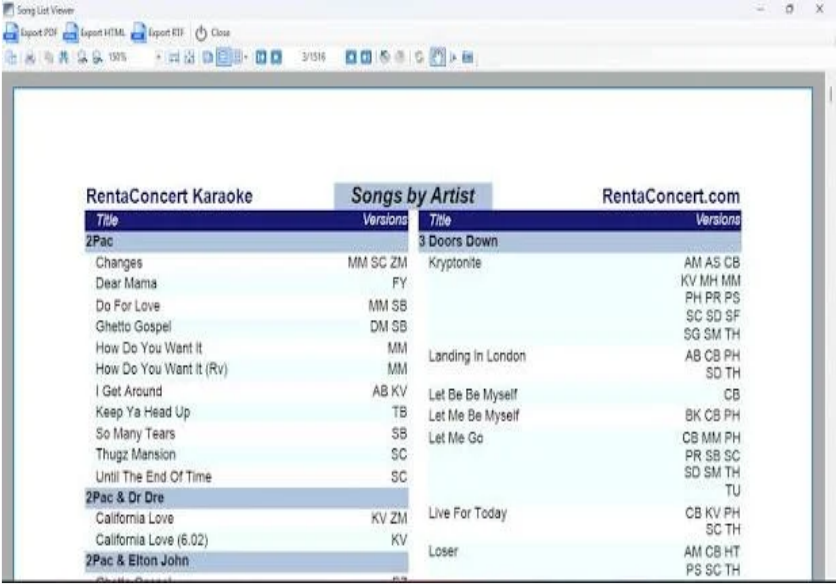The image size is (836, 584).
Task: Click the song title Thugz Mansion
Action: pyautogui.click(x=135, y=454)
